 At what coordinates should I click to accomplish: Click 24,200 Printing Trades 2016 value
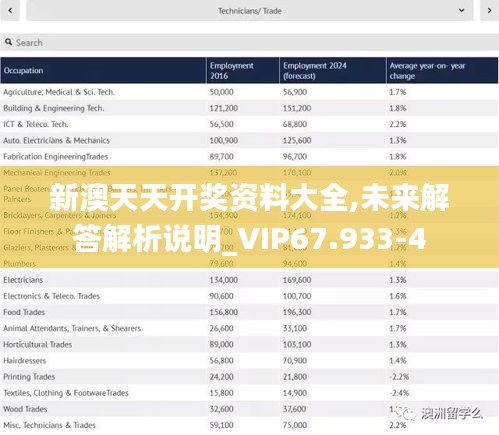click(x=221, y=377)
